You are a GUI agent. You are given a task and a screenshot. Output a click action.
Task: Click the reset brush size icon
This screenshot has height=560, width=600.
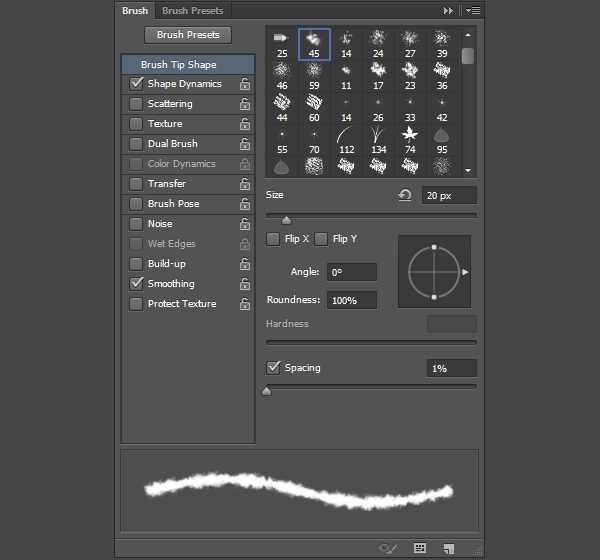click(405, 195)
